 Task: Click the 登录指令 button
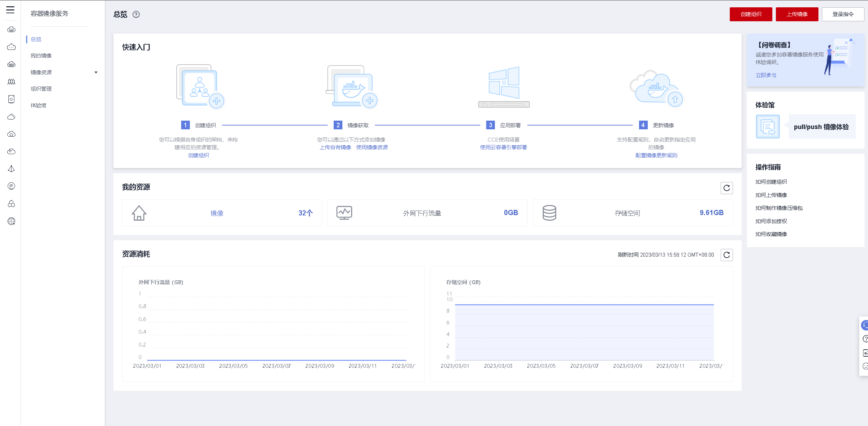pyautogui.click(x=843, y=14)
